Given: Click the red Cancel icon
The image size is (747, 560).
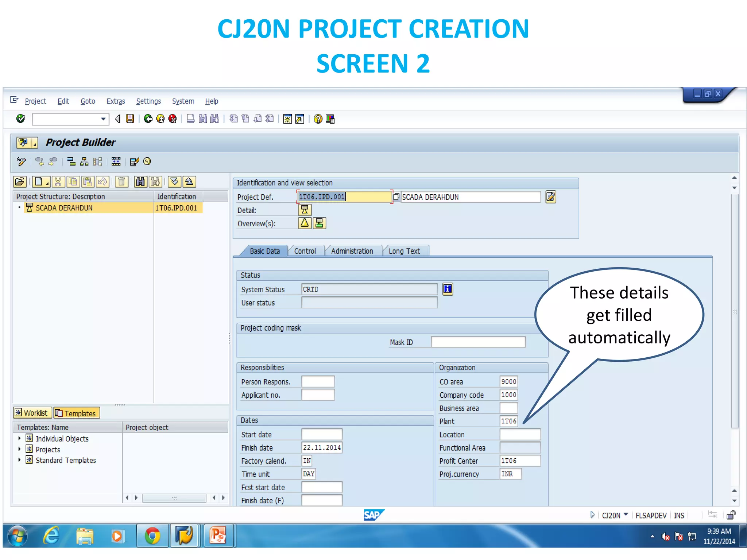Looking at the screenshot, I should point(173,119).
